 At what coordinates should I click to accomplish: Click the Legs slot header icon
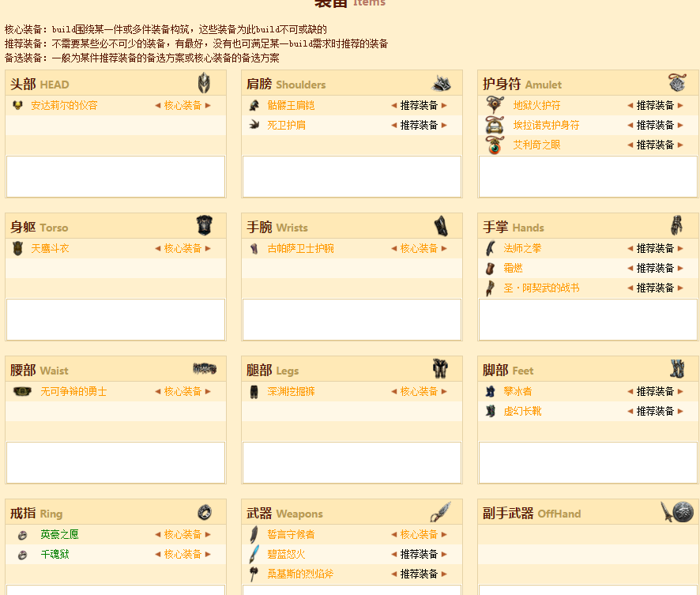click(440, 369)
